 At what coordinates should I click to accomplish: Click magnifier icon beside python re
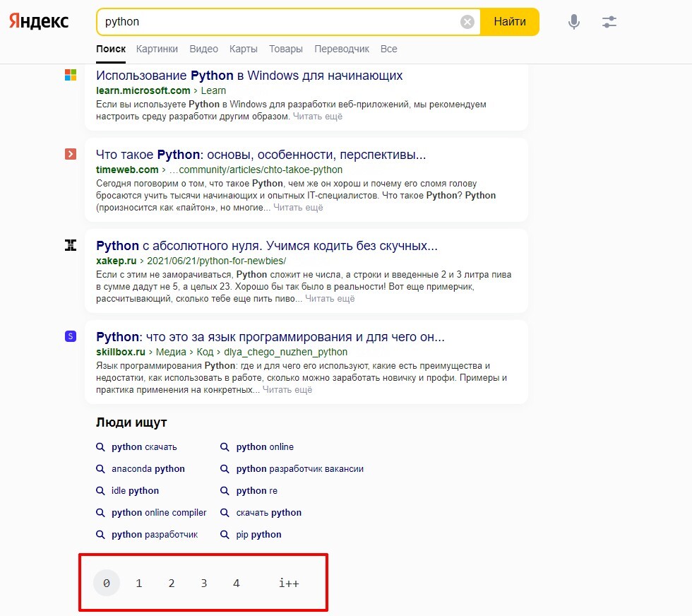point(225,490)
